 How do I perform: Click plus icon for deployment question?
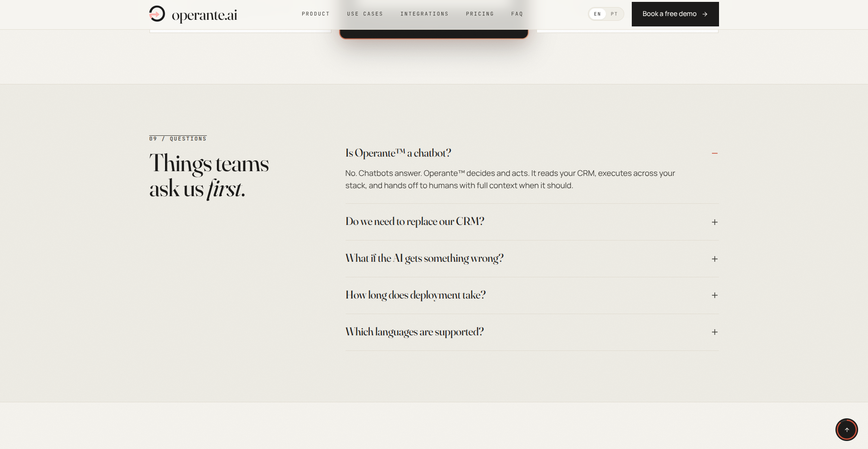[715, 295]
